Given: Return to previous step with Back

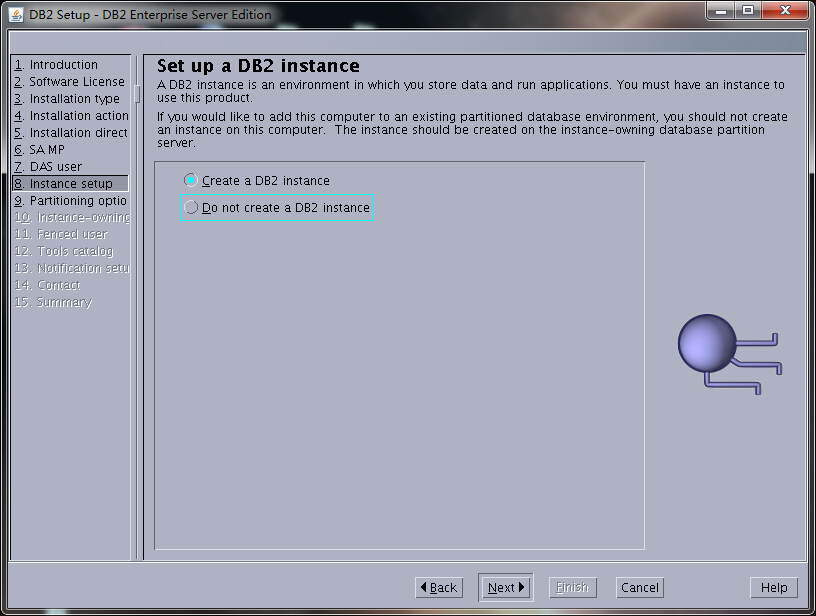Looking at the screenshot, I should pyautogui.click(x=439, y=587).
